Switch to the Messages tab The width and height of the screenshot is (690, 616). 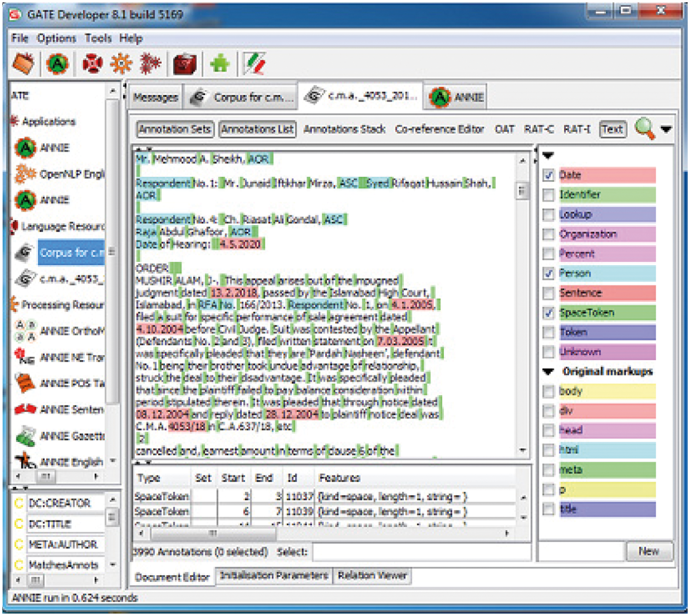[x=155, y=97]
